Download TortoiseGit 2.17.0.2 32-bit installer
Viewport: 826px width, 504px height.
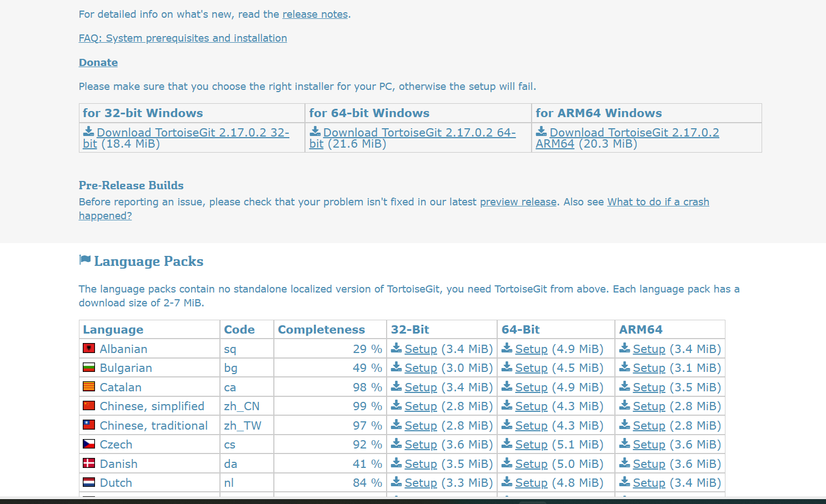186,138
